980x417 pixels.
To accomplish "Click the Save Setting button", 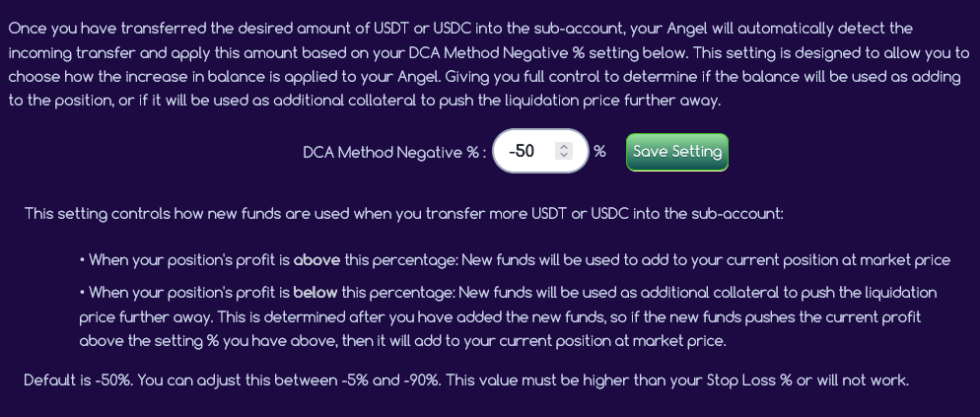I will tap(676, 152).
